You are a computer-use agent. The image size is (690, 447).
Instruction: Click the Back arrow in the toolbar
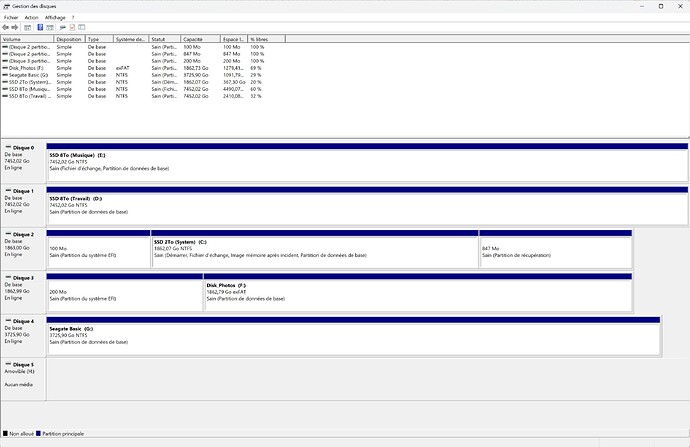coord(6,27)
